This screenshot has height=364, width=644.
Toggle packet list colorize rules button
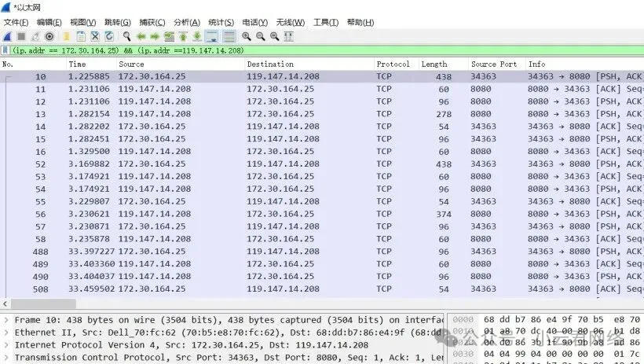point(229,36)
